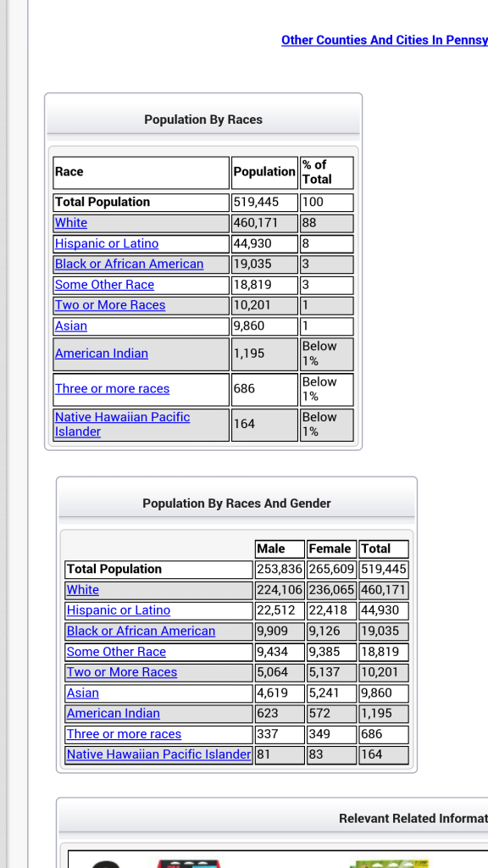Viewport: 488px width, 868px height.
Task: Select the 9,126 Black female cell
Action: coord(331,631)
